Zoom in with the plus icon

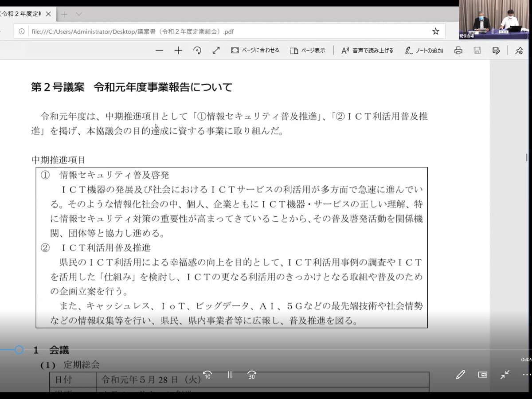point(178,51)
